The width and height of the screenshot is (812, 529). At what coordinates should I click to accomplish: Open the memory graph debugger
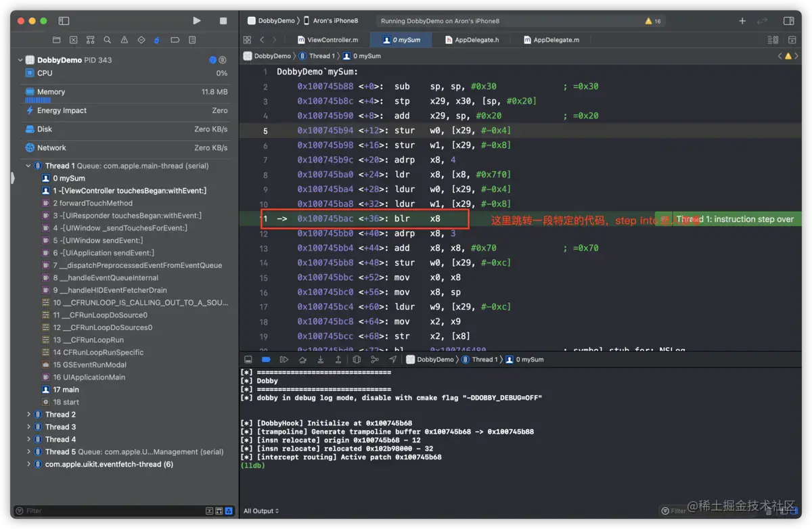(x=375, y=360)
